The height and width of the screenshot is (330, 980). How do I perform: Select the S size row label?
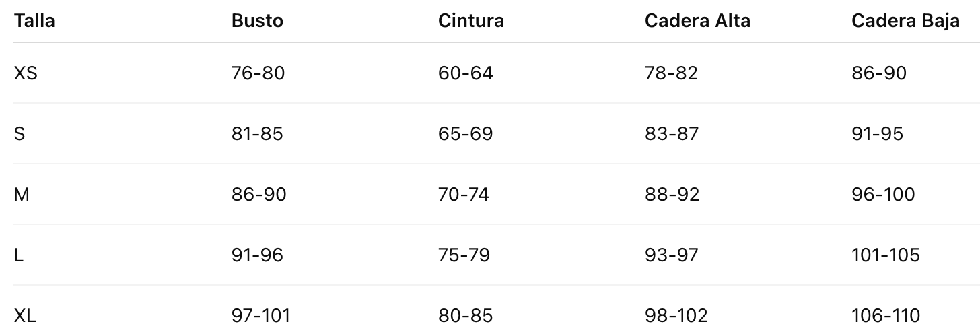20,133
